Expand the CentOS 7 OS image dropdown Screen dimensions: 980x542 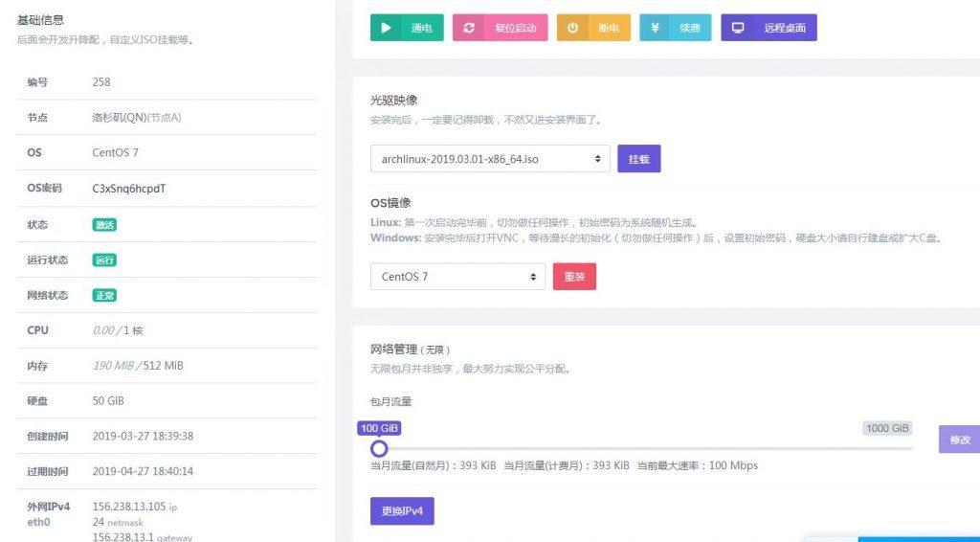(x=457, y=277)
